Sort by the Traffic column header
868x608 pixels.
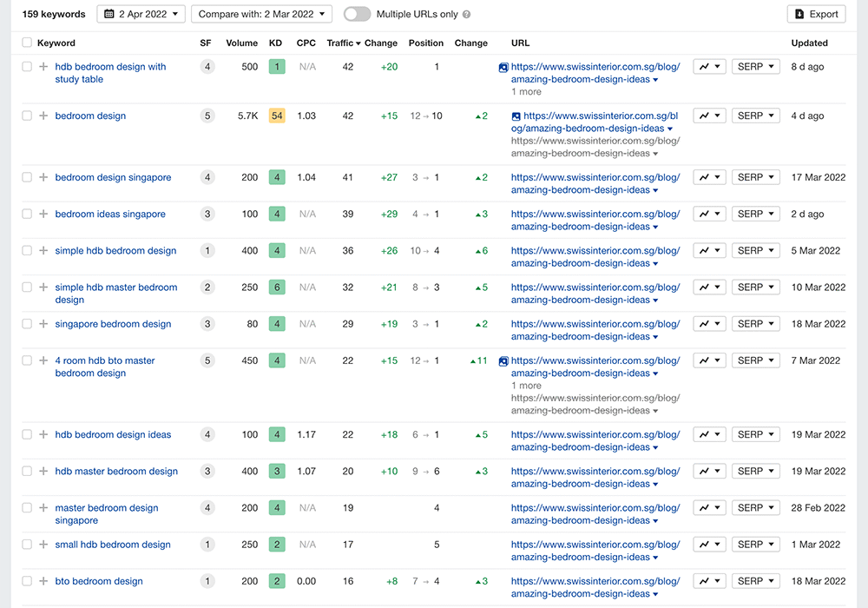343,43
